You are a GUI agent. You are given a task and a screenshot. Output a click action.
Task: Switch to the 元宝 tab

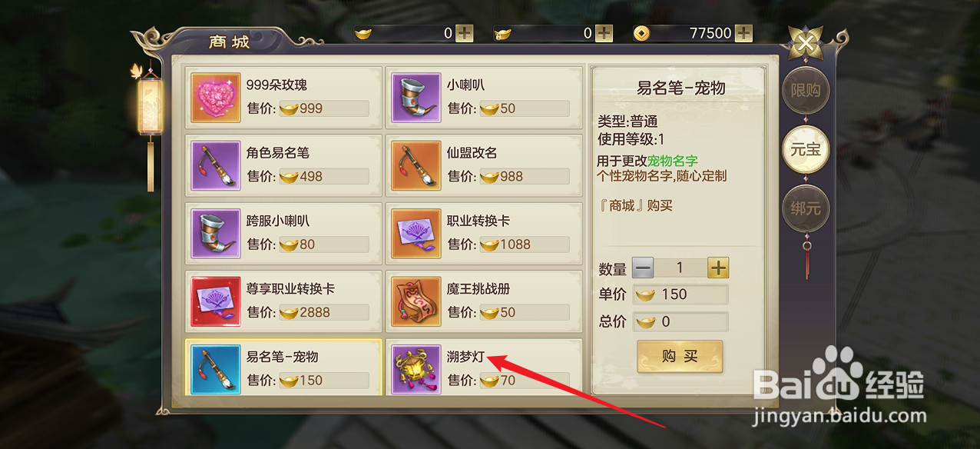(x=806, y=149)
